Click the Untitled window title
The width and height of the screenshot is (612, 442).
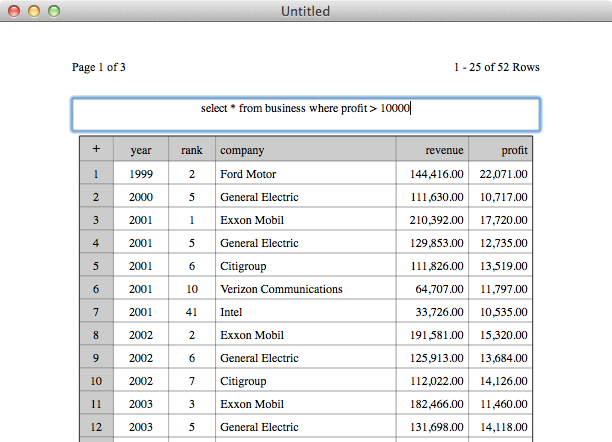coord(306,11)
